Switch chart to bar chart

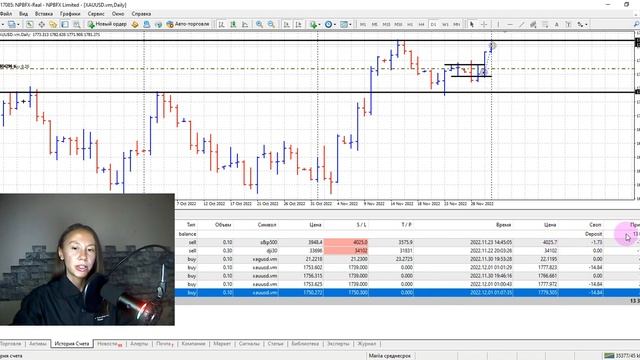pos(222,24)
